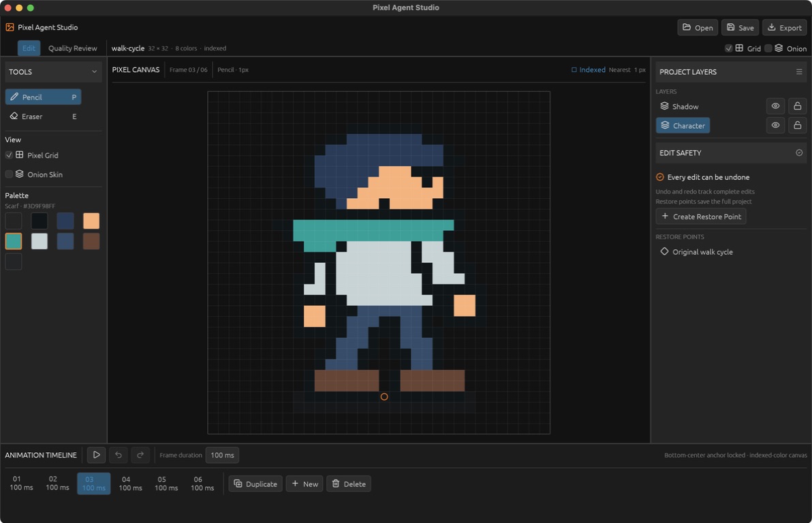Click the Nearest interpolation label
Viewport: 812px width, 523px height.
pyautogui.click(x=620, y=70)
